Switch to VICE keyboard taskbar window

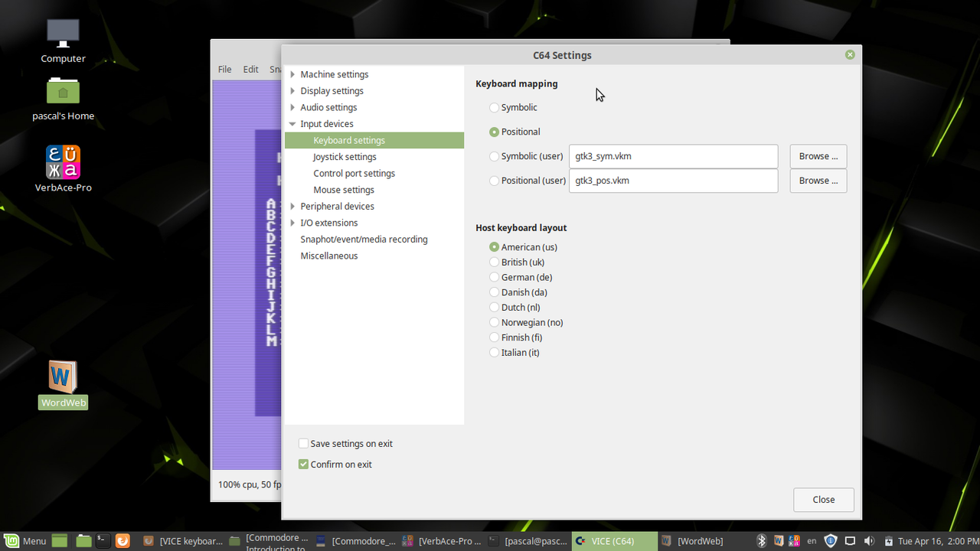coord(182,541)
